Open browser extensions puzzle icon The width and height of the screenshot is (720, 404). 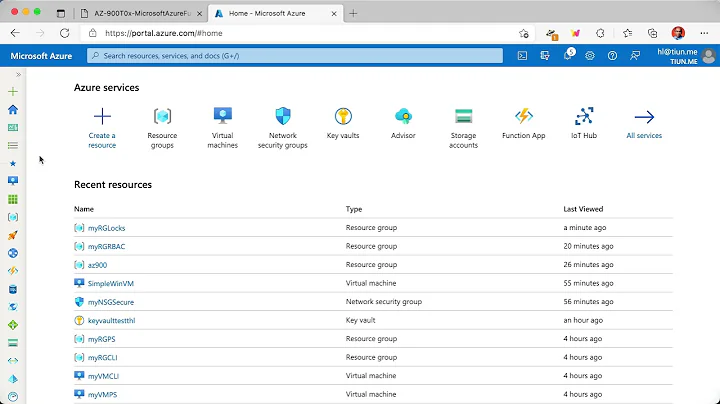pyautogui.click(x=600, y=33)
